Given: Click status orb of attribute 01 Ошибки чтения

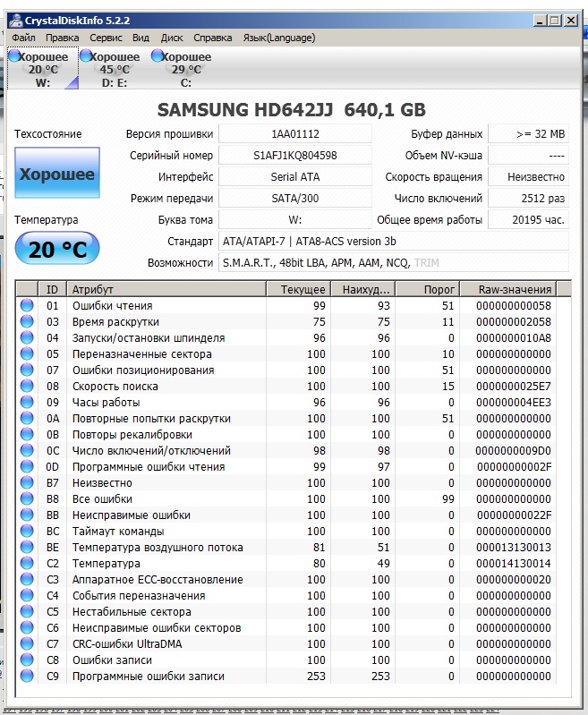Looking at the screenshot, I should coord(27,305).
